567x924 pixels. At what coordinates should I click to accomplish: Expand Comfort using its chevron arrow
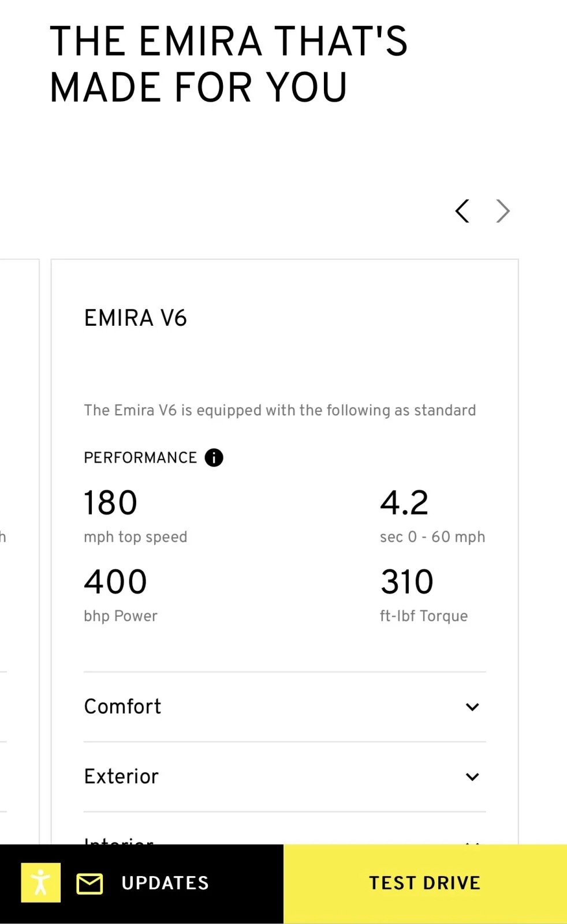[x=472, y=707]
